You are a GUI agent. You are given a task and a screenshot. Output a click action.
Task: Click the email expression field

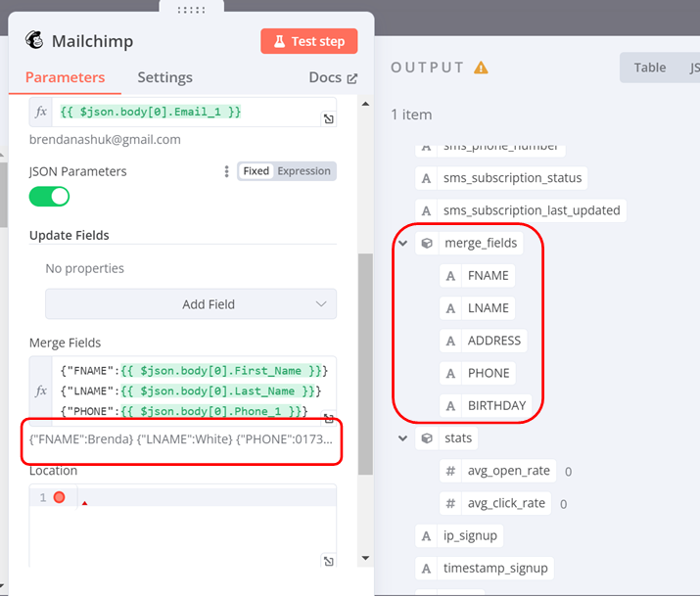pos(183,112)
